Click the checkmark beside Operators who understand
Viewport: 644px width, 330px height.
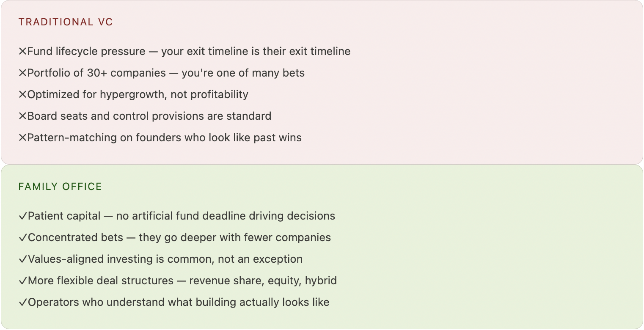(x=23, y=302)
